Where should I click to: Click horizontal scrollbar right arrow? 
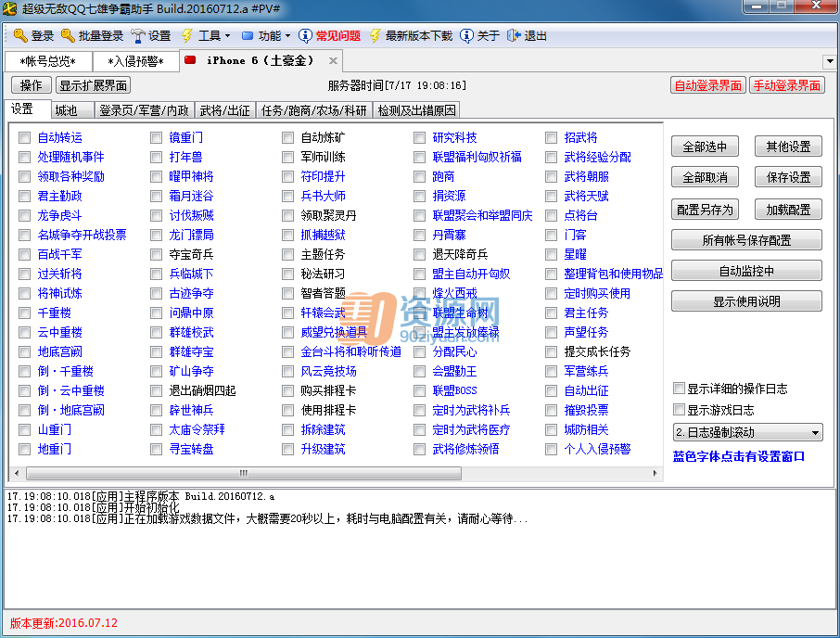click(655, 474)
